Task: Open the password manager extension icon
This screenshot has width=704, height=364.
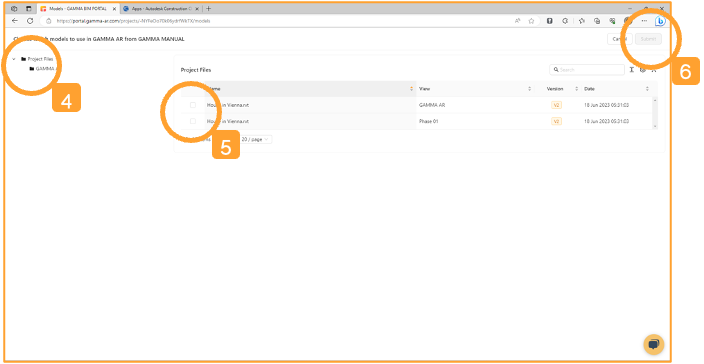Action: click(550, 21)
